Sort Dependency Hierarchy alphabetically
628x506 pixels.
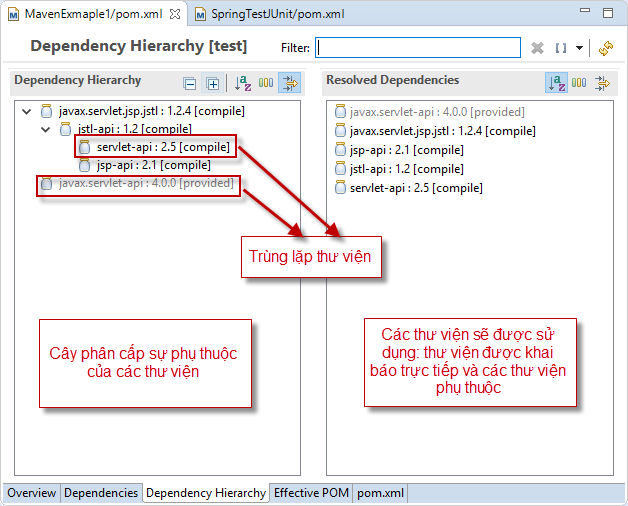point(243,83)
